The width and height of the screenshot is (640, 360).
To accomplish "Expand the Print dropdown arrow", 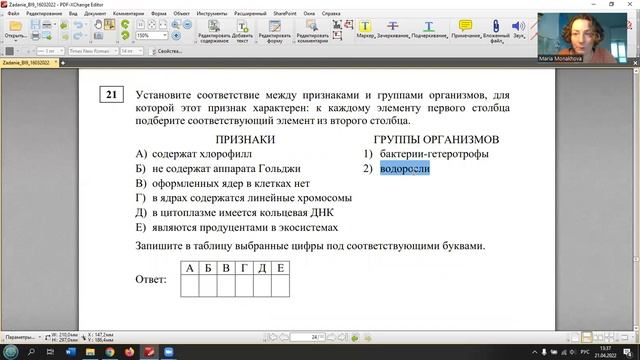I will (55, 24).
